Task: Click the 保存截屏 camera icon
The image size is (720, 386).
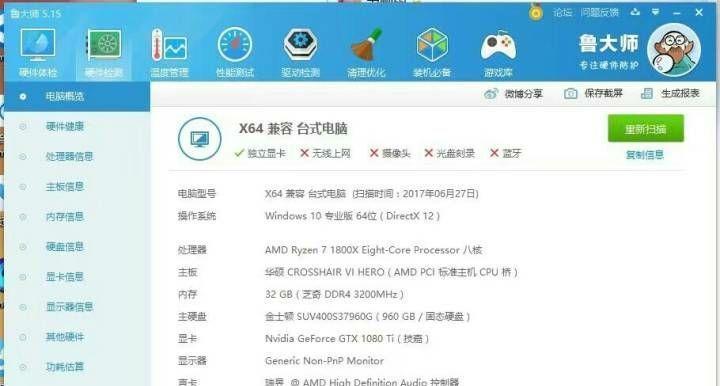Action: tap(570, 94)
